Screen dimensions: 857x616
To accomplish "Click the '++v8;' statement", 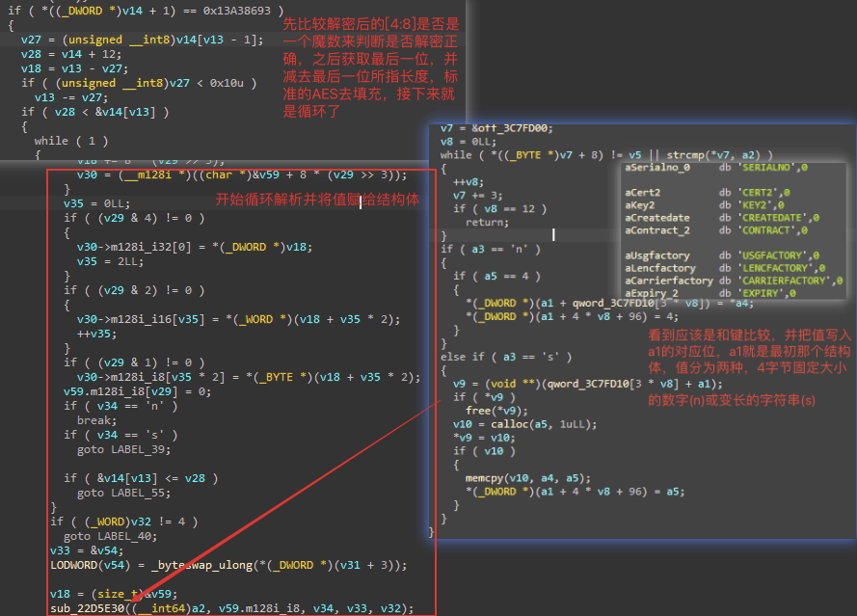I will pos(468,182).
